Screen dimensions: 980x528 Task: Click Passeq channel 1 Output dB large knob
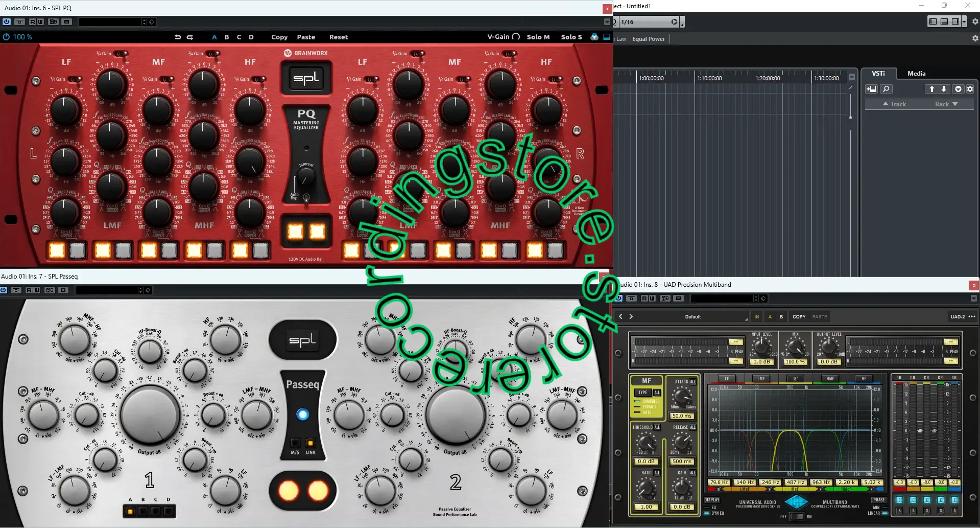coord(150,415)
